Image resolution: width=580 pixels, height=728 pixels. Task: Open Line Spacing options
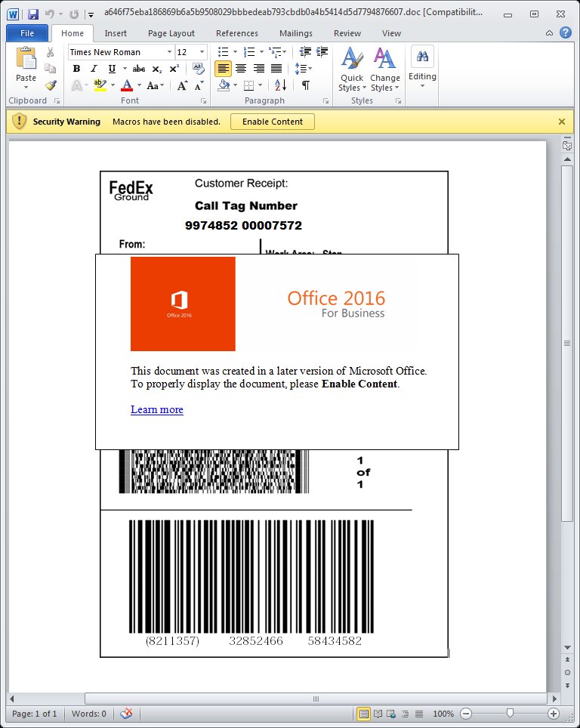pyautogui.click(x=304, y=69)
